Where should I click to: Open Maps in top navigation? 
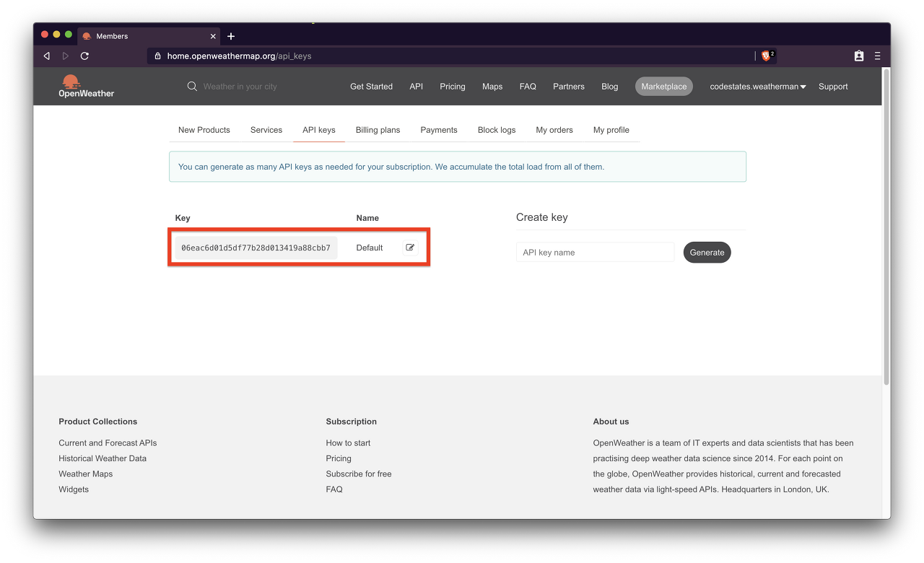tap(492, 87)
